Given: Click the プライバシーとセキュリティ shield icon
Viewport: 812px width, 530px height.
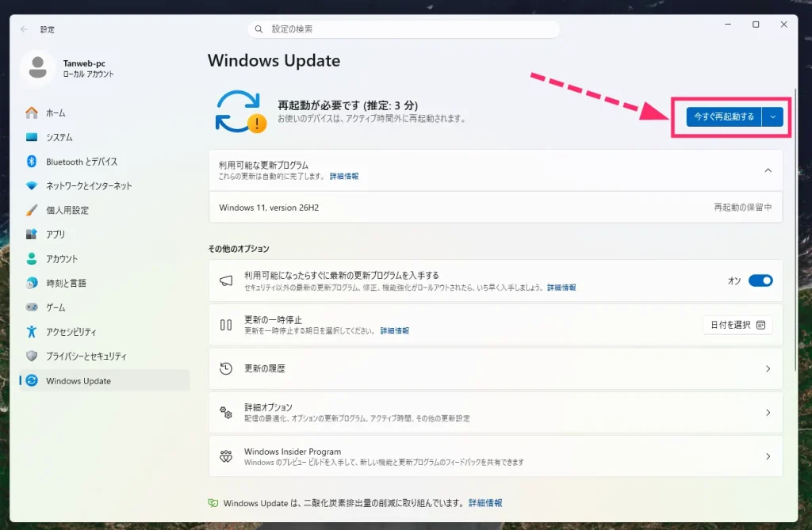Looking at the screenshot, I should pyautogui.click(x=32, y=356).
